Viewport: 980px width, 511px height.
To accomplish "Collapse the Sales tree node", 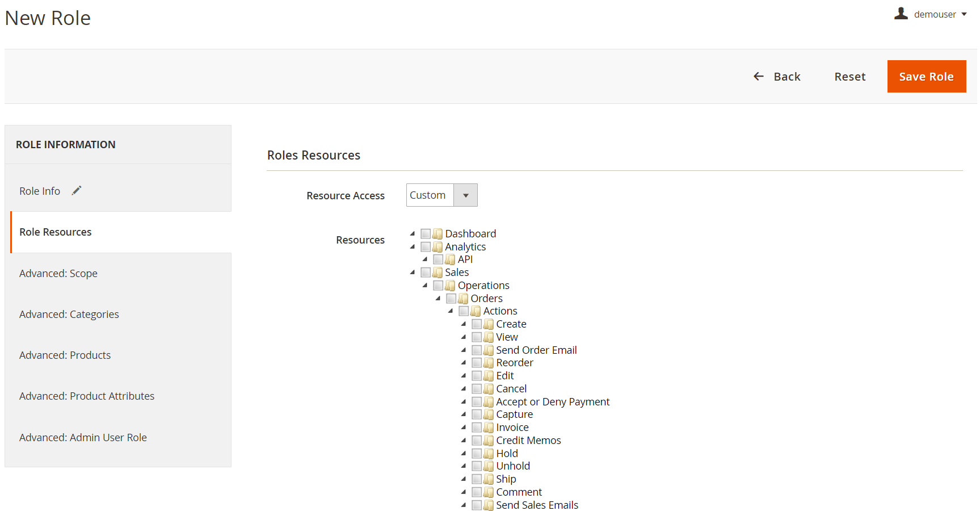I will click(413, 273).
